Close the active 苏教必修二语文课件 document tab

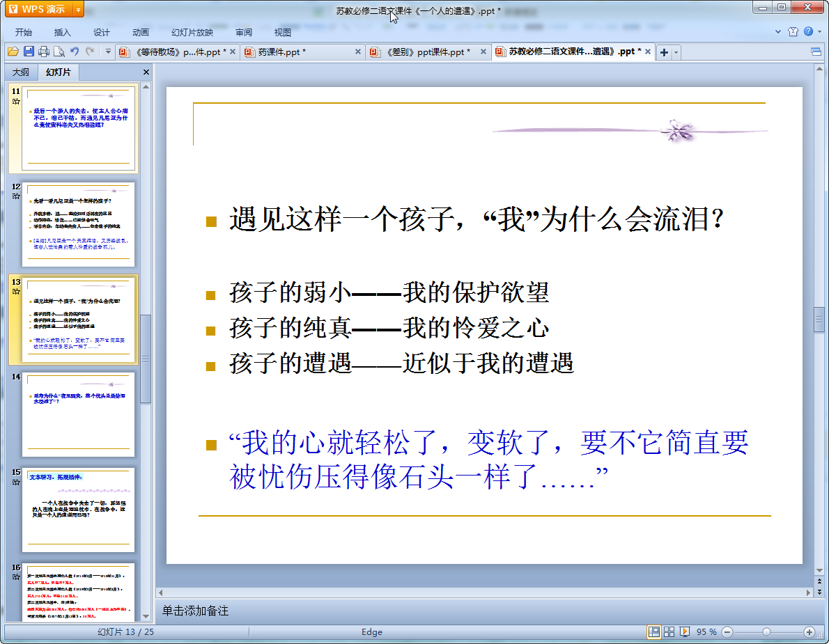click(648, 52)
